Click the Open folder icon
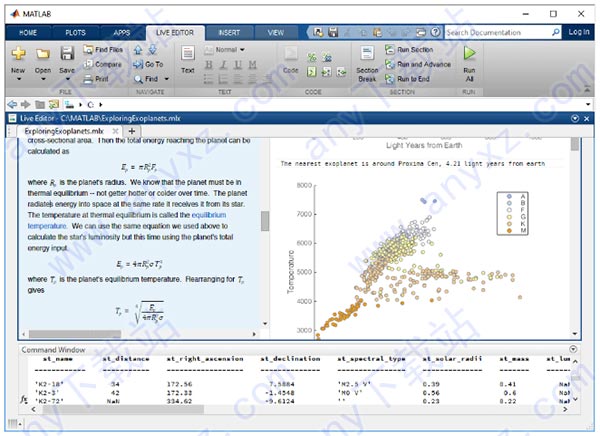The width and height of the screenshot is (600, 436). tap(43, 54)
